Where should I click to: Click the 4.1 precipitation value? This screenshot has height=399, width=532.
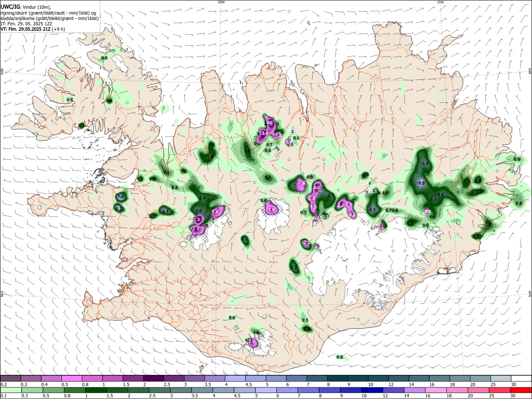click(165, 212)
